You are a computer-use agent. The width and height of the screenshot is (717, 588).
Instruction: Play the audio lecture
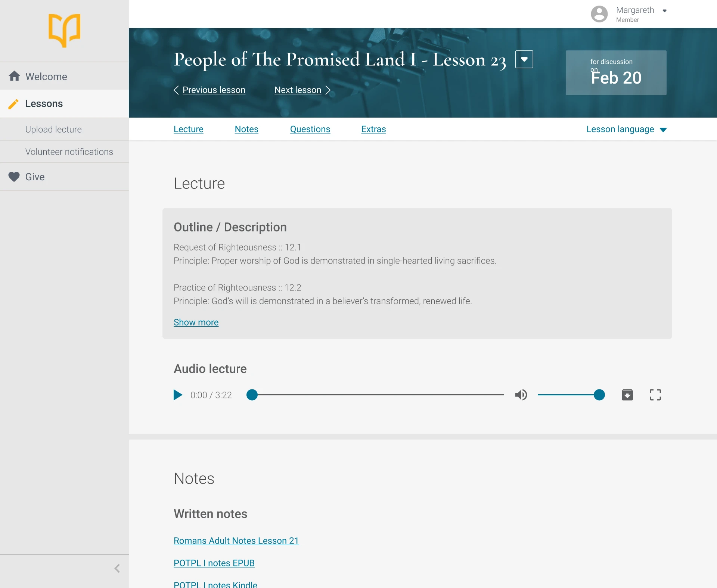point(178,395)
